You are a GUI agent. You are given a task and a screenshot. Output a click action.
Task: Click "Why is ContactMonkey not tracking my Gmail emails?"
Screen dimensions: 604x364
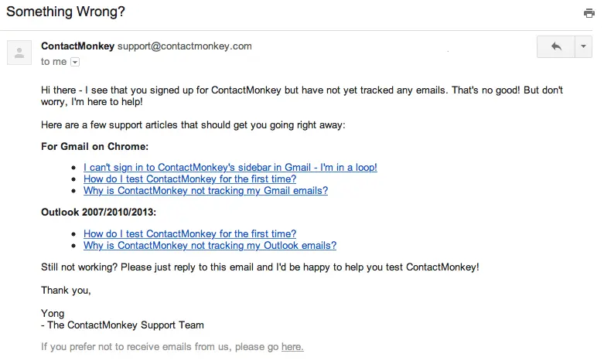205,190
